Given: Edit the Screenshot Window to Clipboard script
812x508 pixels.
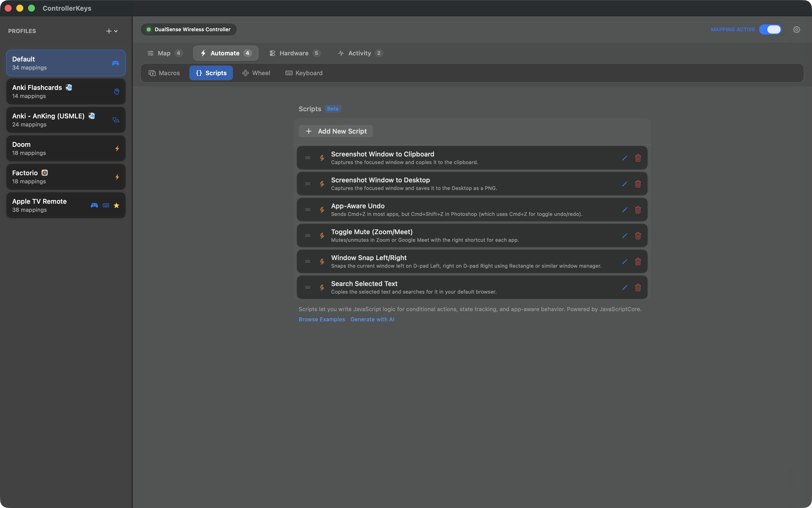Looking at the screenshot, I should coord(624,158).
